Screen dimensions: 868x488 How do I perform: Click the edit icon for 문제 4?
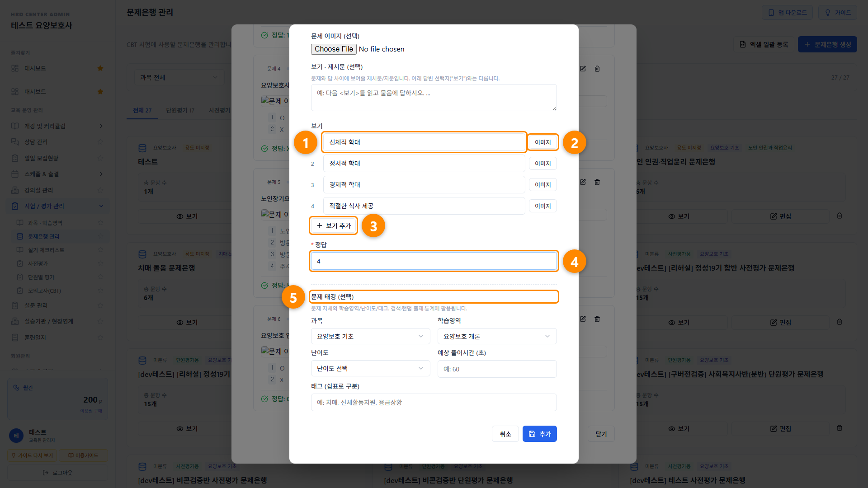coord(583,69)
